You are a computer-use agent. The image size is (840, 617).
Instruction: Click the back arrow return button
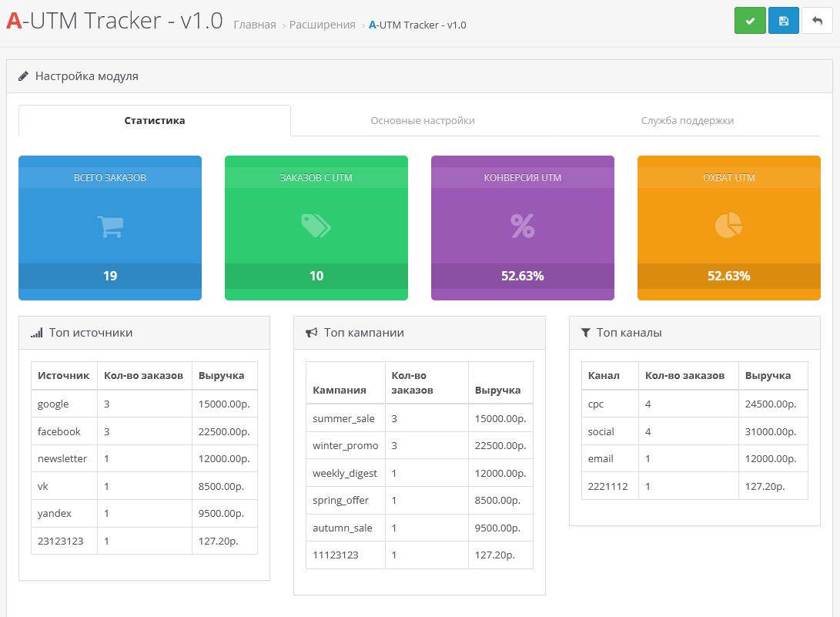pyautogui.click(x=817, y=21)
